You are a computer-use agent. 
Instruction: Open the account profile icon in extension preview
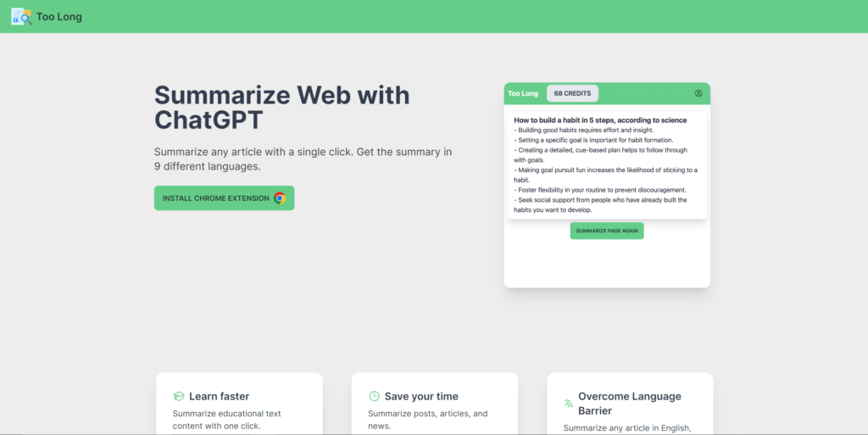[698, 93]
